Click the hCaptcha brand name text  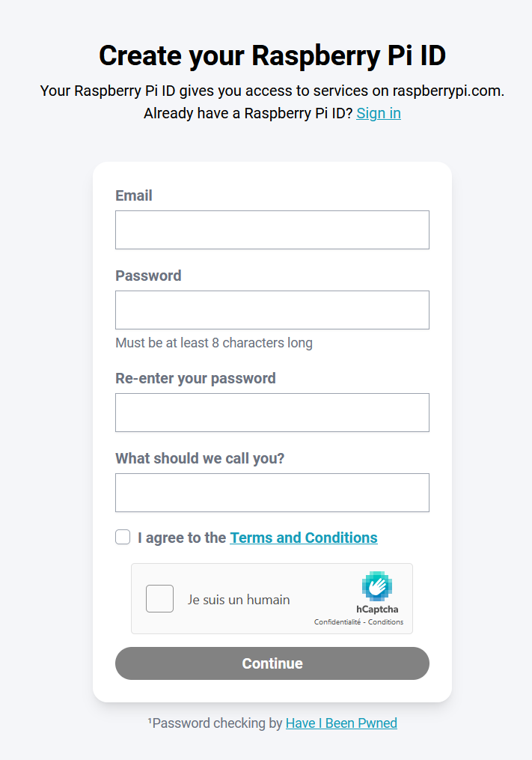(377, 609)
